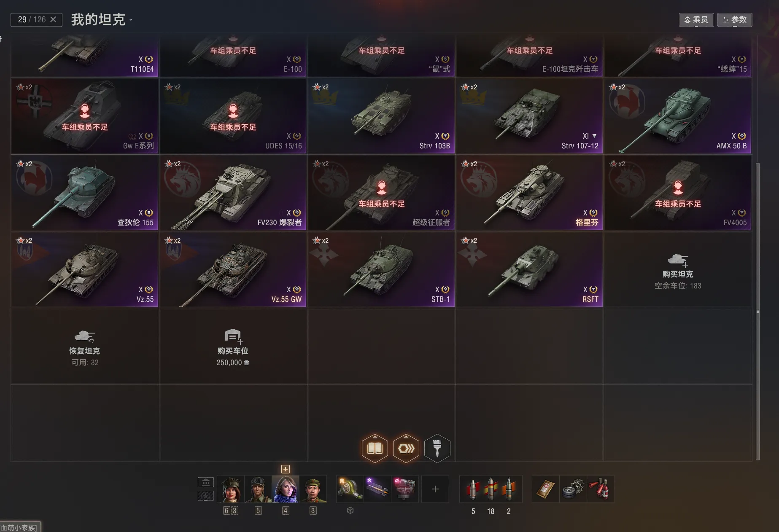Image resolution: width=779 pixels, height=532 pixels.
Task: Select the blue-scarf female crew member portrait
Action: [286, 489]
